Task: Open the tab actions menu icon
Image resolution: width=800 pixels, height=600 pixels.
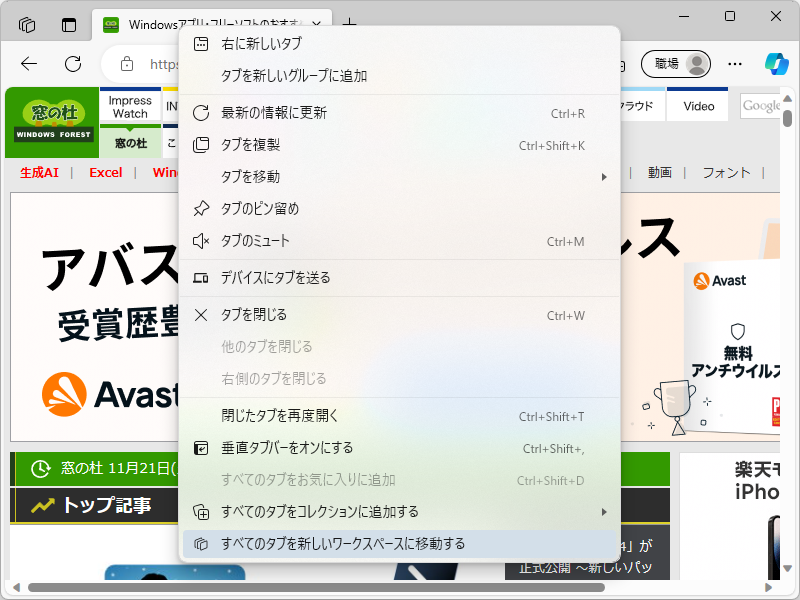Action: [69, 24]
